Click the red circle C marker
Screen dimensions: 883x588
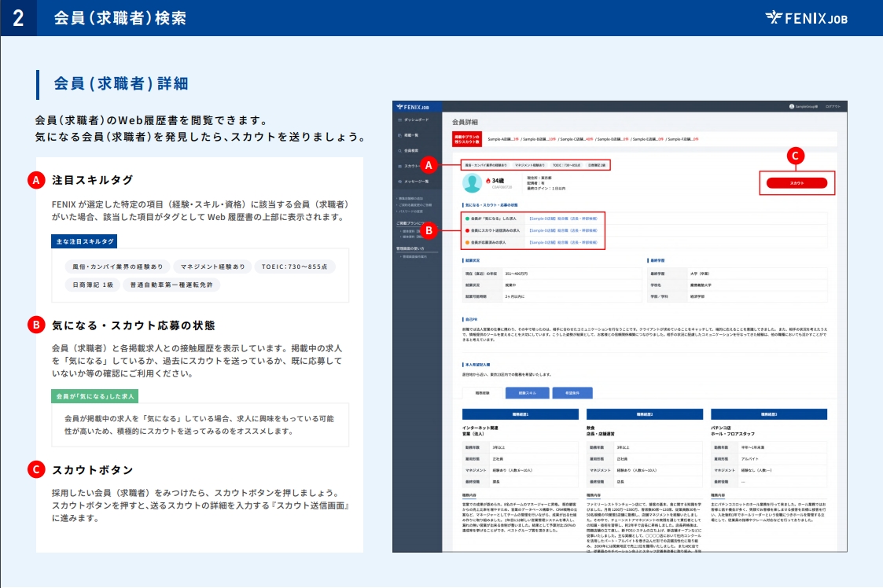(796, 156)
